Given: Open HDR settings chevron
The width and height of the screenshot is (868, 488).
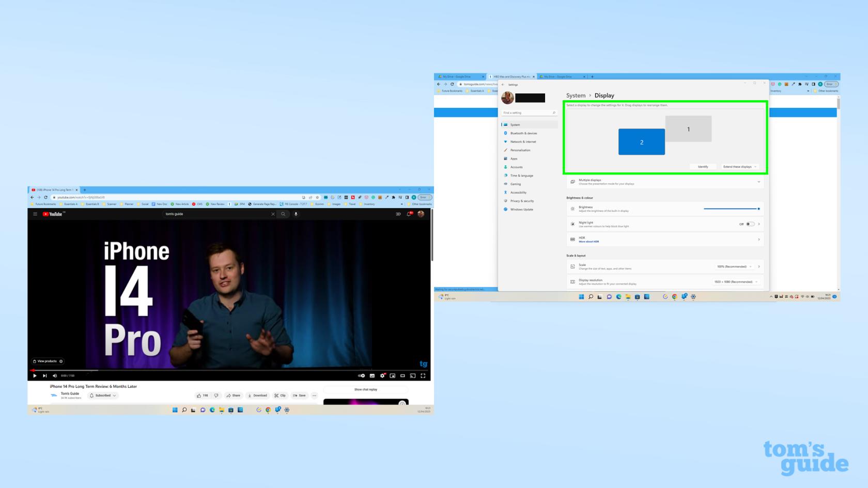Looking at the screenshot, I should [x=759, y=239].
